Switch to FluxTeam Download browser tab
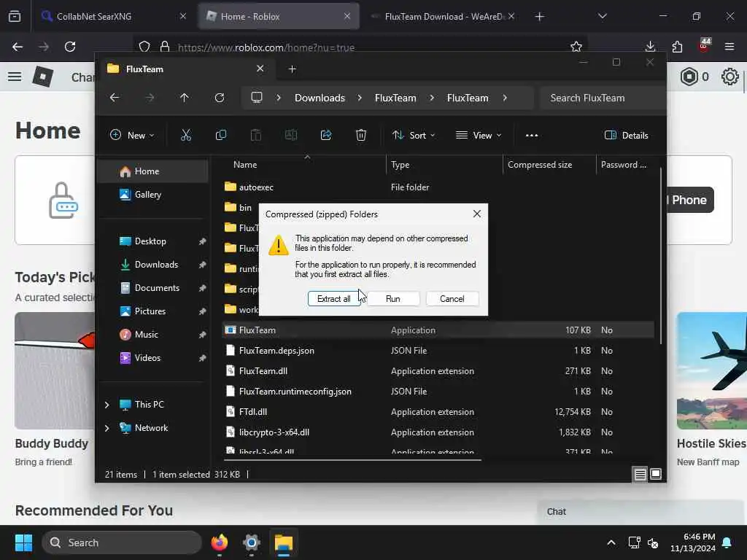 point(443,16)
